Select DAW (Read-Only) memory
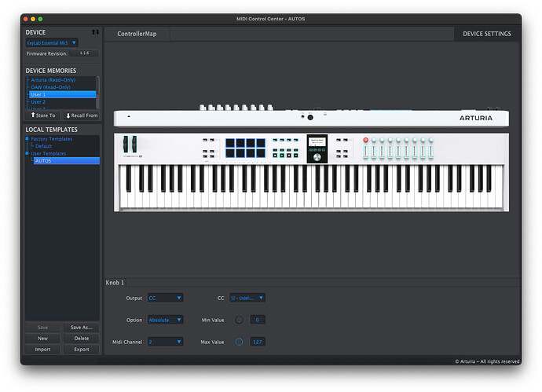Screen dimensions: 542x392 [50, 87]
